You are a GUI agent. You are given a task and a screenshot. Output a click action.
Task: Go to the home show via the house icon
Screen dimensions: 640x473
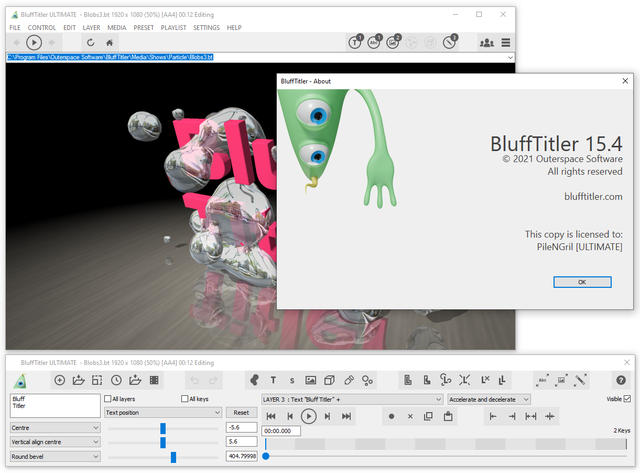(x=109, y=42)
